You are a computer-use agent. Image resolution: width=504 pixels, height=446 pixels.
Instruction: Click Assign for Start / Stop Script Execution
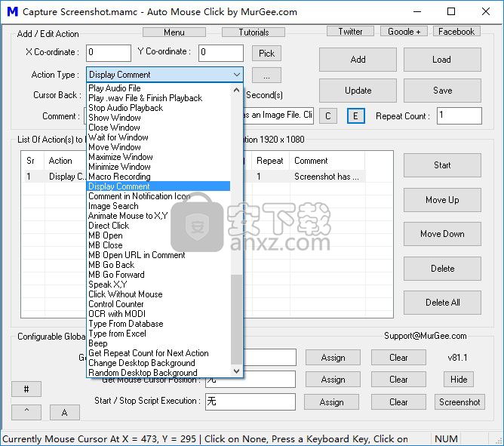[x=332, y=402]
